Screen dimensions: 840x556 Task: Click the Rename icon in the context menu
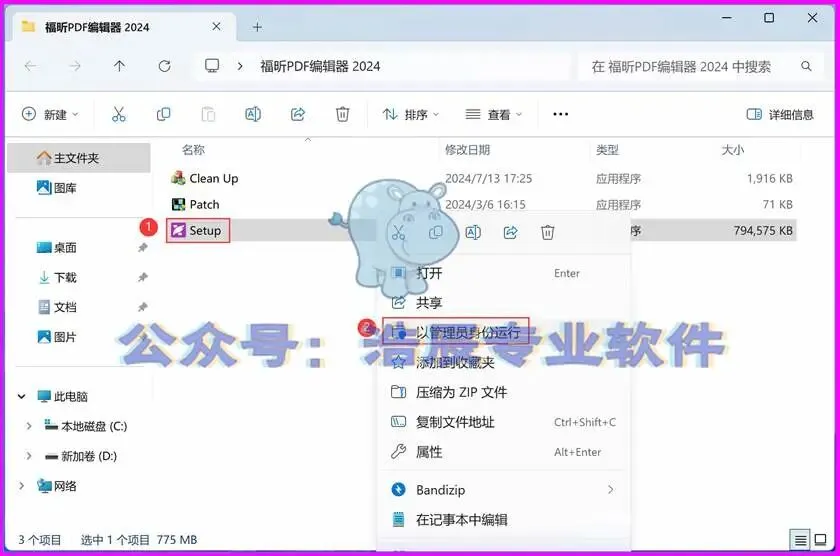473,232
